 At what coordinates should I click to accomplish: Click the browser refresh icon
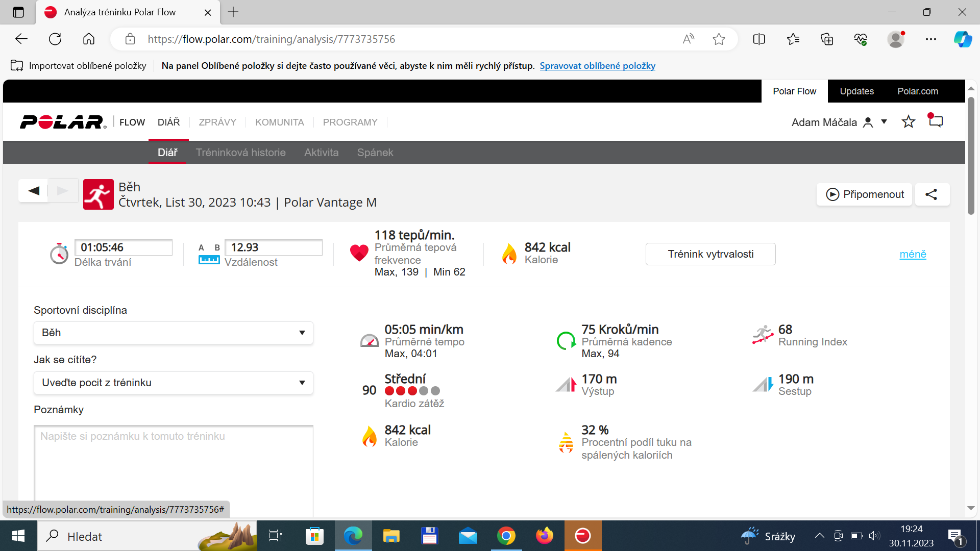[55, 39]
